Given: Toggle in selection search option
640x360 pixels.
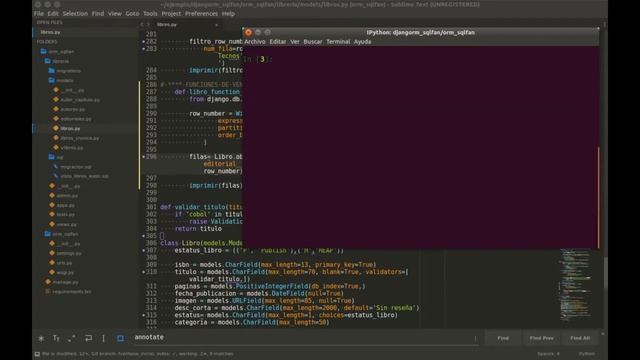Looking at the screenshot, I should (x=104, y=338).
